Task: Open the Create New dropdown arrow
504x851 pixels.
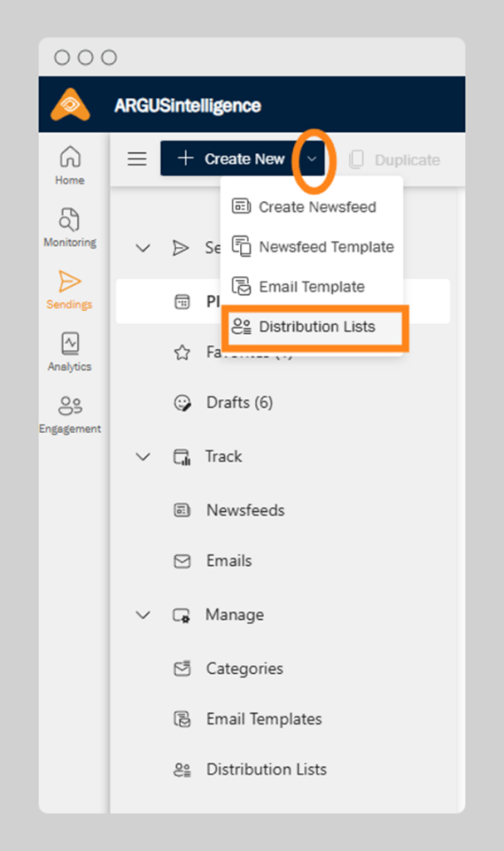Action: (311, 159)
